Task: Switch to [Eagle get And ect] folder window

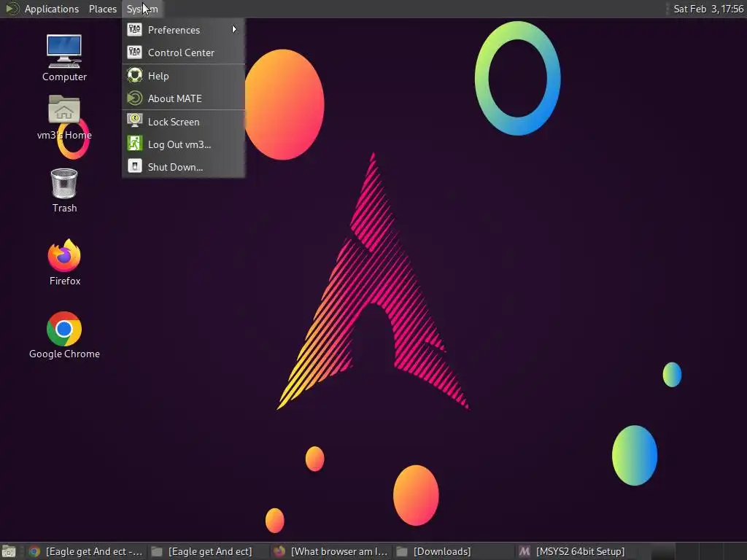Action: 209,551
